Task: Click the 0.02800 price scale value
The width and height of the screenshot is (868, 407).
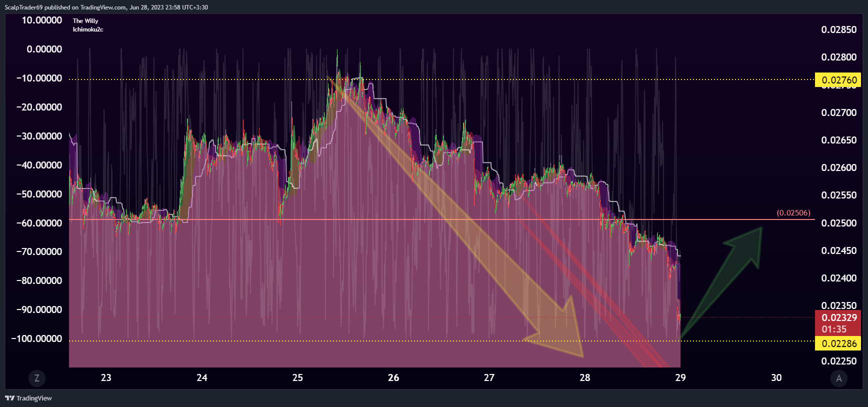Action: click(x=839, y=57)
